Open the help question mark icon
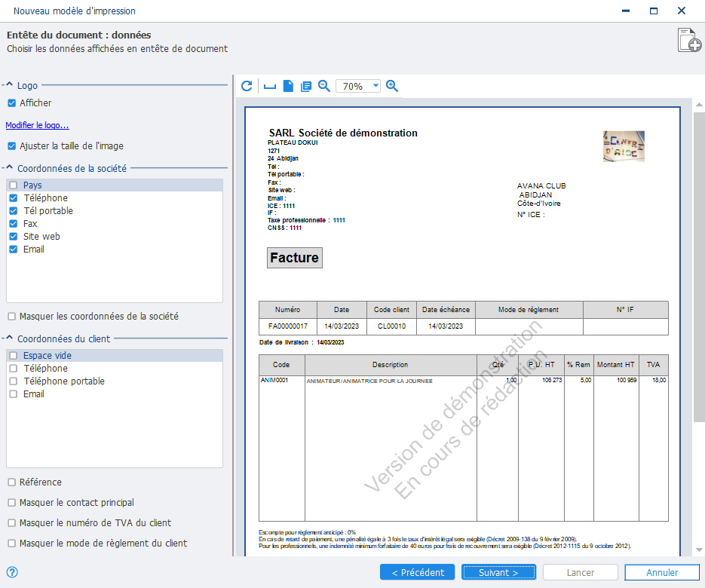 12,572
